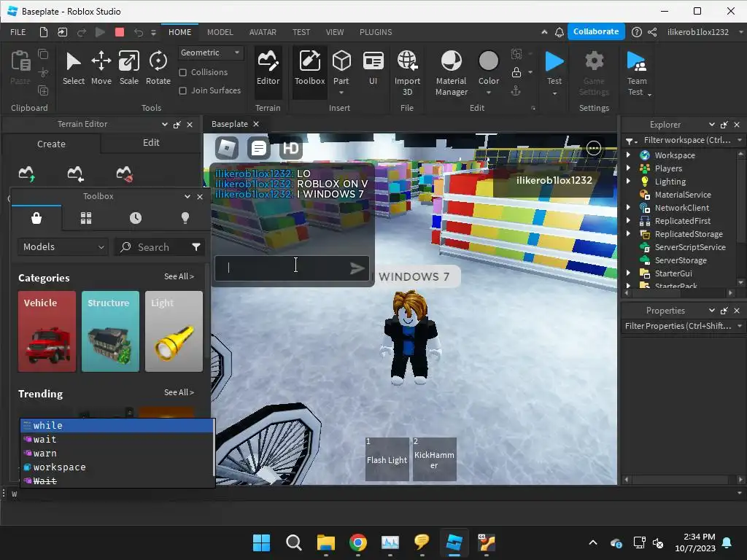
Task: Toggle the in-game chat bubble icon
Action: tap(259, 148)
